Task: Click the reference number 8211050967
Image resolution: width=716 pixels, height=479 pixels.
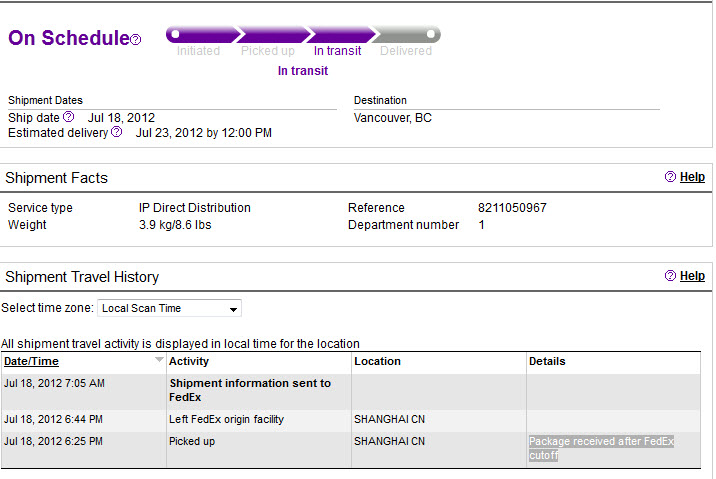Action: tap(512, 208)
